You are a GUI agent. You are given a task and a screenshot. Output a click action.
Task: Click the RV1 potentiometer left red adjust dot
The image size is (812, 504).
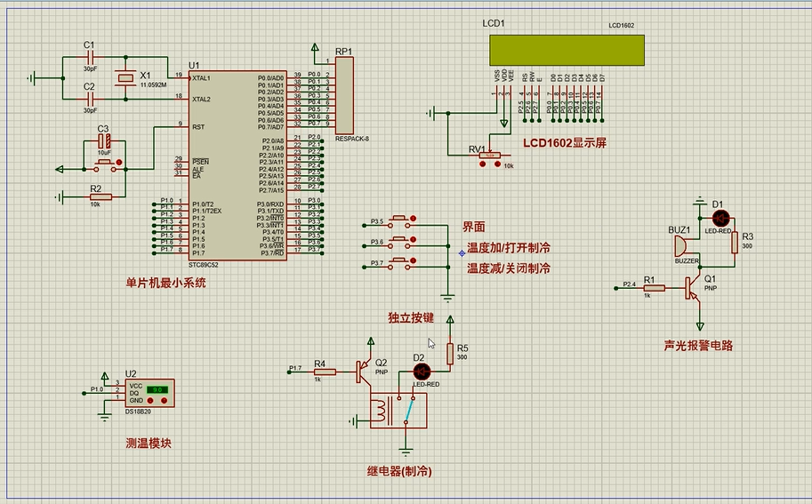pos(483,165)
